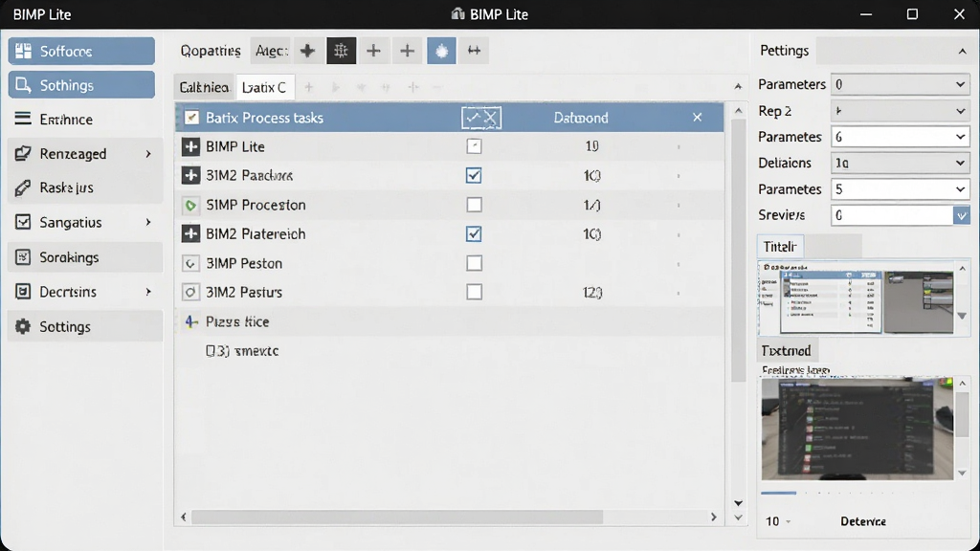Expand the Sangatius submenu arrow
Screen dimensions: 980x551
point(148,222)
